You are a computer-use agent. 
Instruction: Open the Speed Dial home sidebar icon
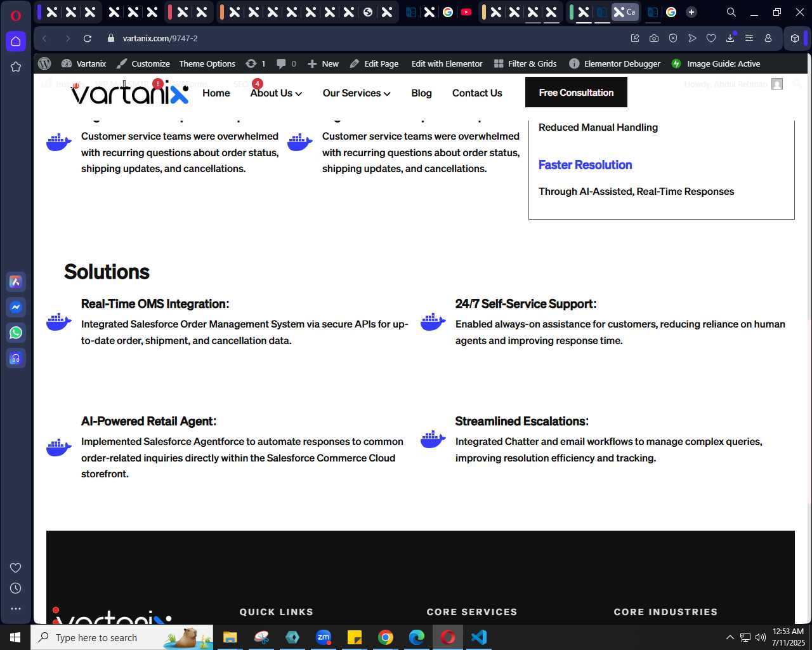16,41
